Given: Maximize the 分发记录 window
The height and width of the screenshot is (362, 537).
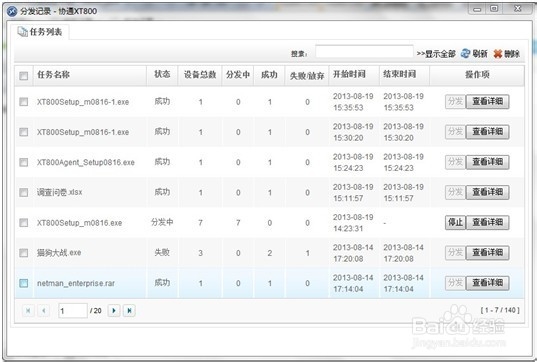Looking at the screenshot, I should 494,9.
